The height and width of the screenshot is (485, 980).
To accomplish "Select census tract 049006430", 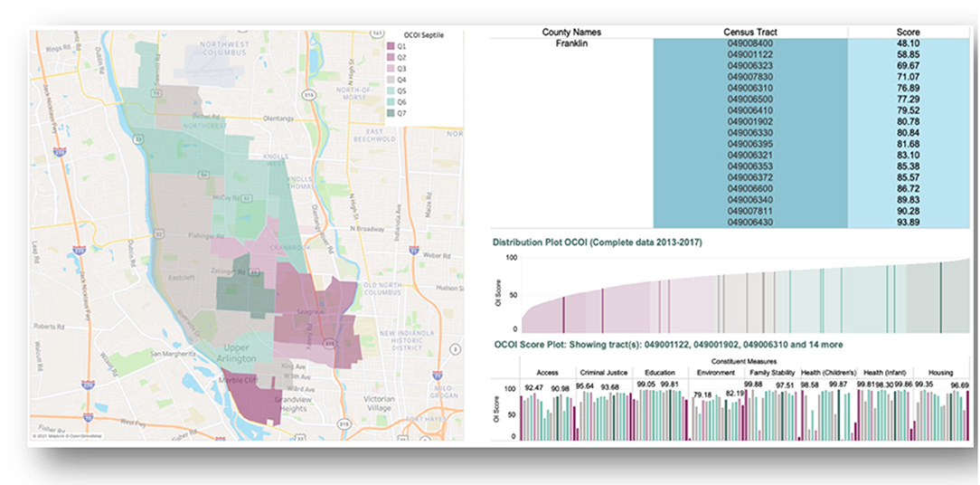I will coord(750,223).
